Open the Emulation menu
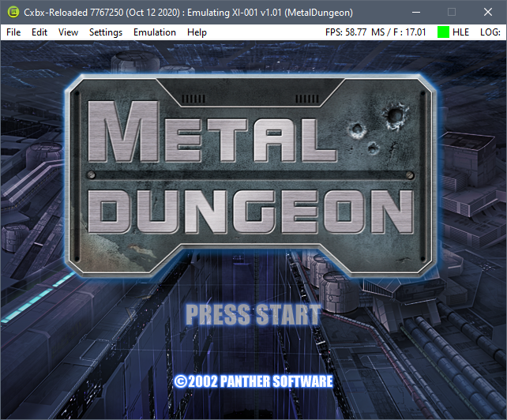The width and height of the screenshot is (507, 420). coord(155,32)
